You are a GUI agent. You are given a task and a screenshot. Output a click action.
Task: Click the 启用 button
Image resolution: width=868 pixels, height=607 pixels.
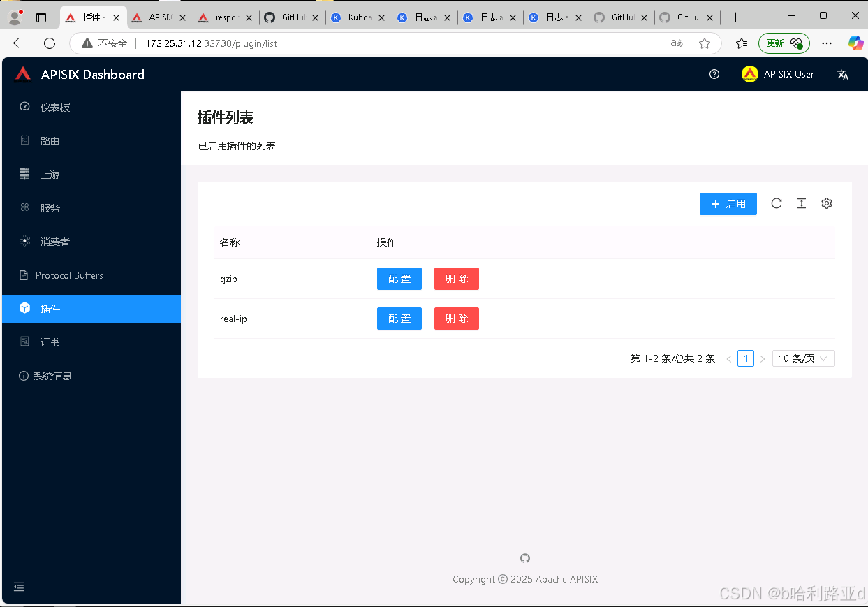(728, 204)
